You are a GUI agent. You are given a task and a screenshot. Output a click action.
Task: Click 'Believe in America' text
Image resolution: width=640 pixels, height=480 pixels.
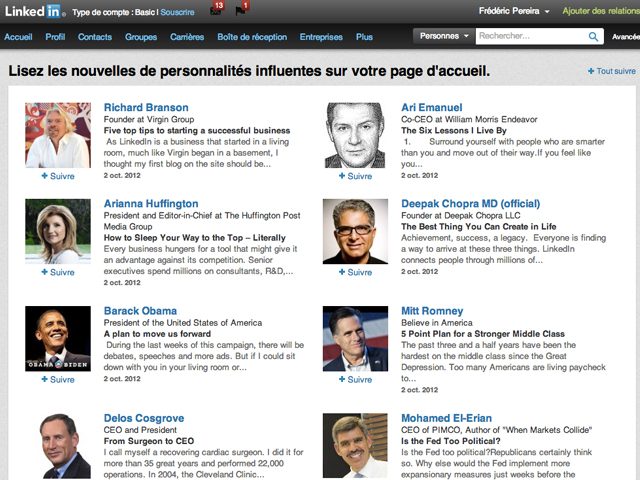(x=437, y=323)
